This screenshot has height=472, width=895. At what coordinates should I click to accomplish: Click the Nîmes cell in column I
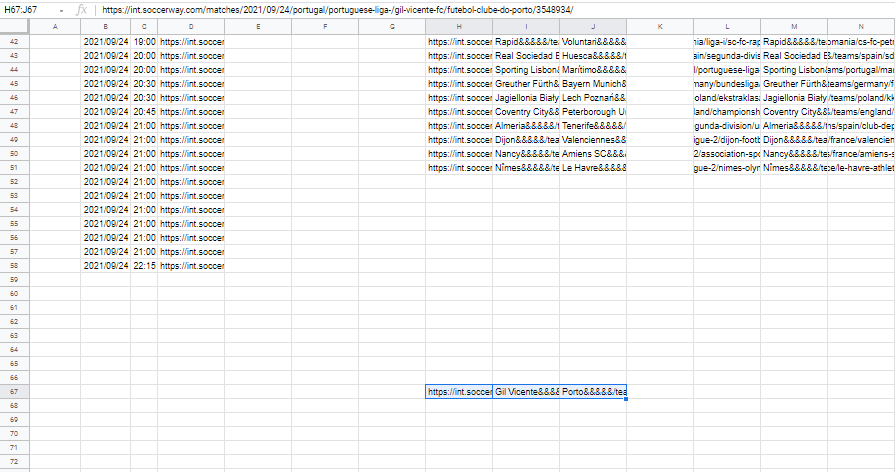click(x=526, y=168)
